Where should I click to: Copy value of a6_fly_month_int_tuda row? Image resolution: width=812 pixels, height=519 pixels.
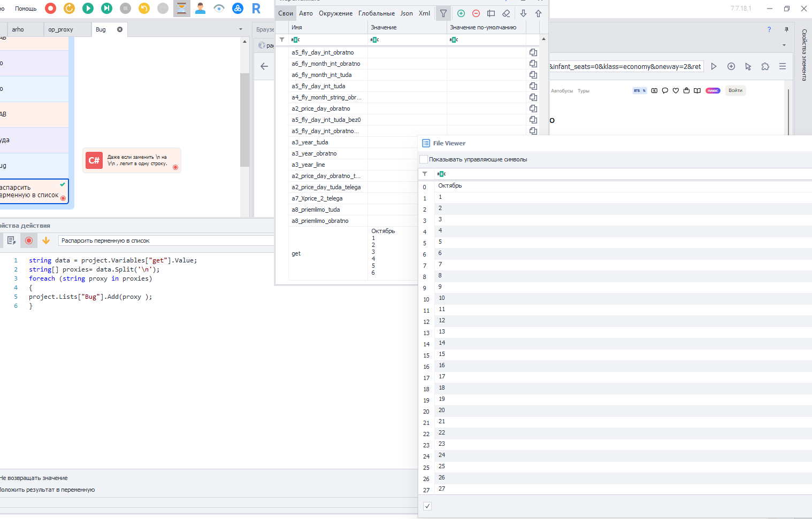pos(533,75)
